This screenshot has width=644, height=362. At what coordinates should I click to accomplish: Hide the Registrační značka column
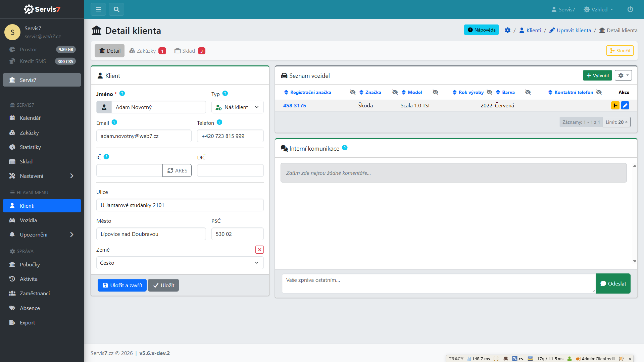click(x=352, y=92)
